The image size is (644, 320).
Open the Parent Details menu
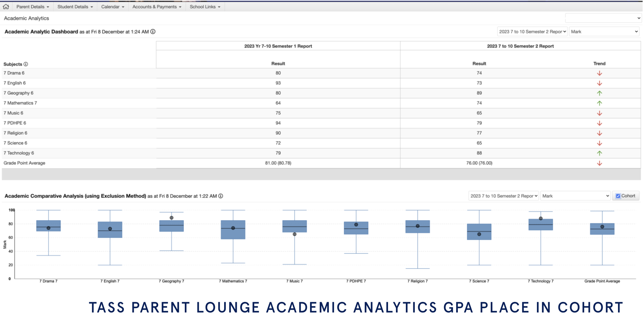[x=33, y=6]
